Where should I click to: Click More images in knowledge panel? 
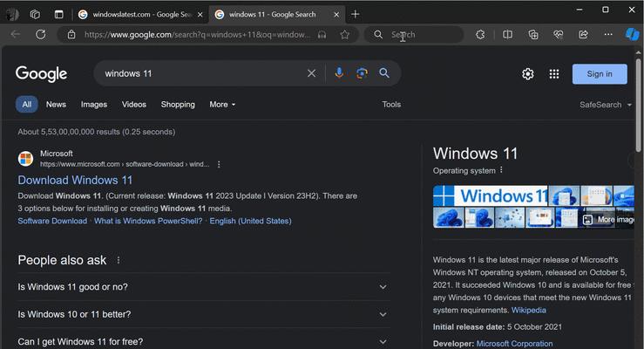pos(608,220)
